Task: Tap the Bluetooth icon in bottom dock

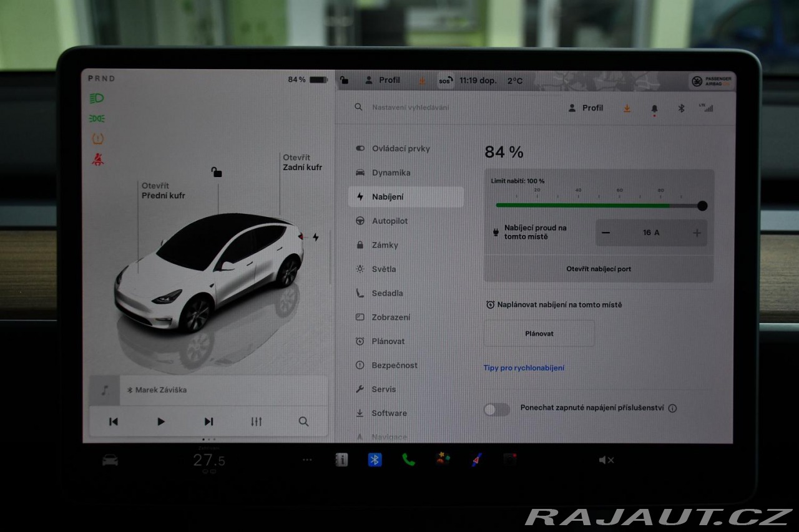Action: pos(375,460)
